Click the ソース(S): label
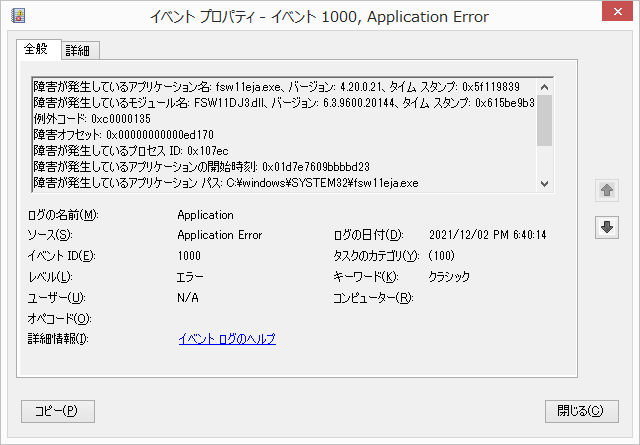This screenshot has height=445, width=640. click(50, 235)
